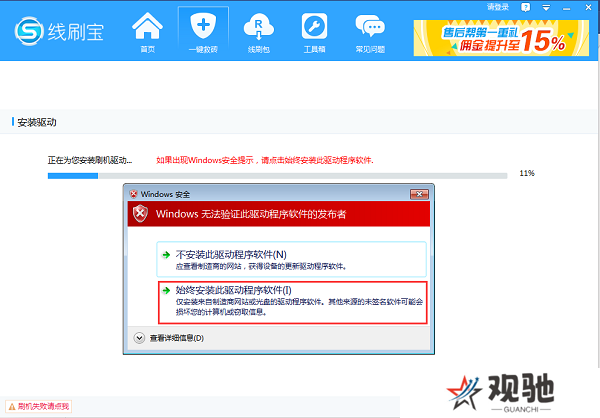Click the Windows 安全 title bar shield icon
This screenshot has width=600, height=418.
(x=134, y=194)
